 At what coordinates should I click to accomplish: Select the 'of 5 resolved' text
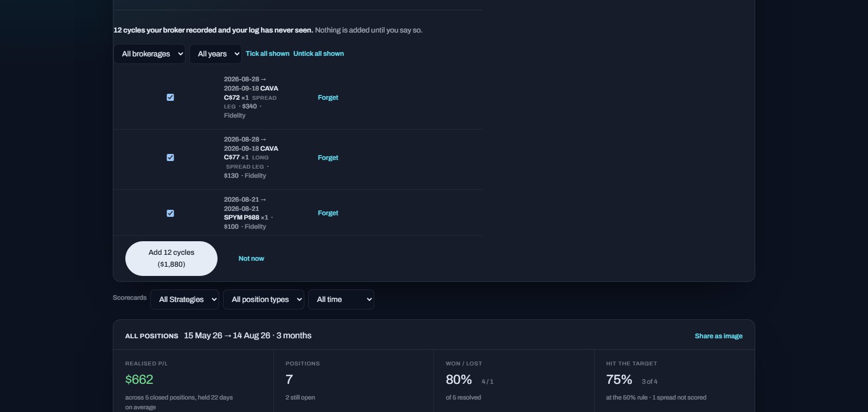click(463, 397)
